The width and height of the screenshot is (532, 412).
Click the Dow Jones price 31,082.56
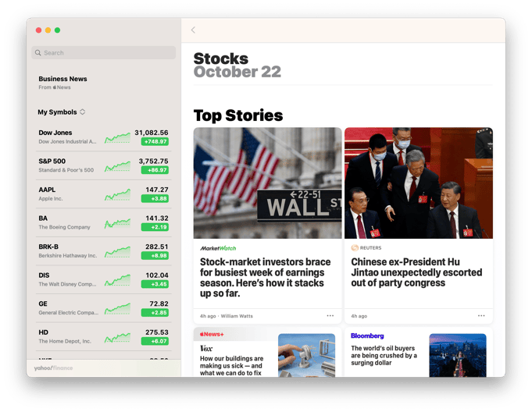click(x=152, y=133)
